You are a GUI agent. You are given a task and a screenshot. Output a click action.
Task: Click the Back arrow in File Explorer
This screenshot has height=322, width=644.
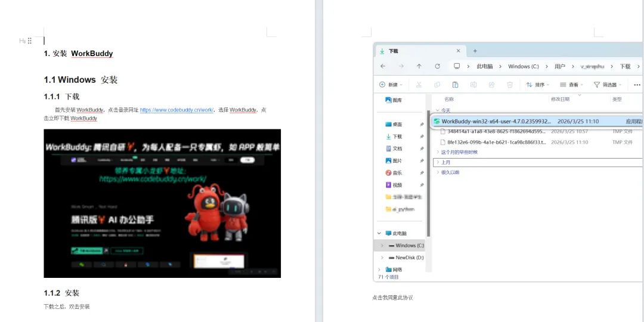tap(383, 66)
